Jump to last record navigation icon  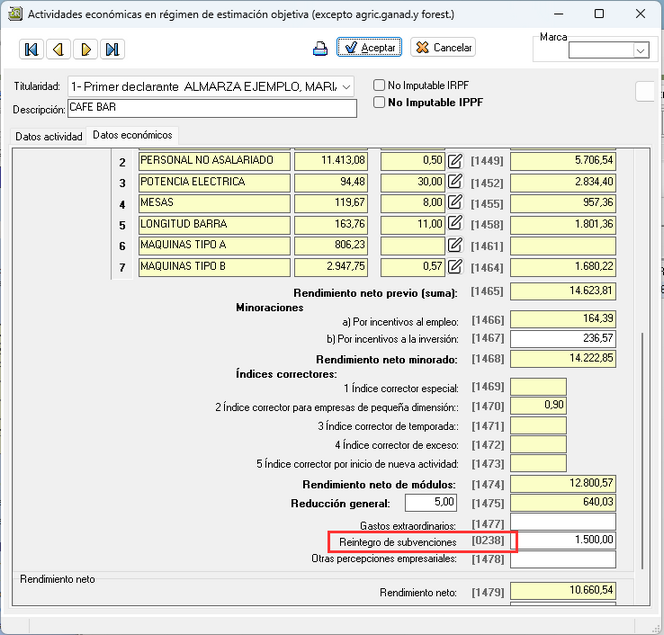(x=112, y=49)
